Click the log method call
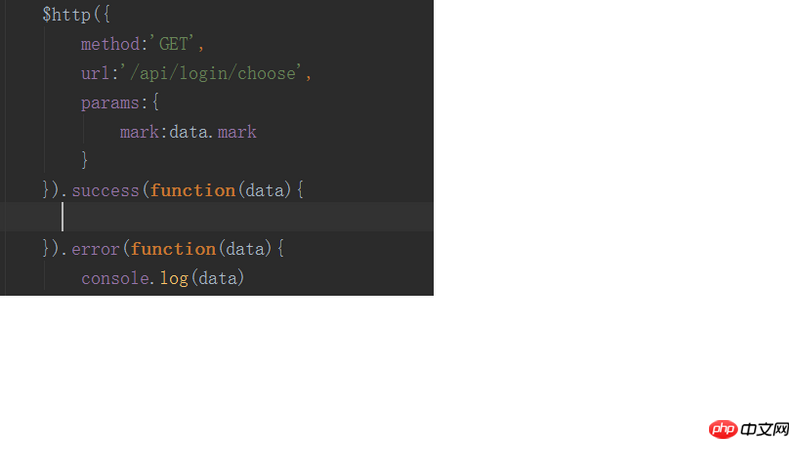800x449 pixels. pos(174,278)
